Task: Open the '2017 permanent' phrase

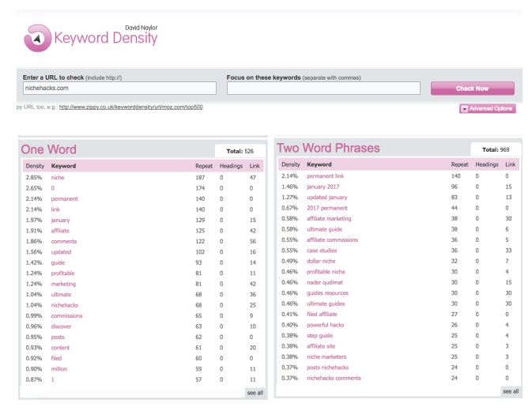Action: (327, 208)
